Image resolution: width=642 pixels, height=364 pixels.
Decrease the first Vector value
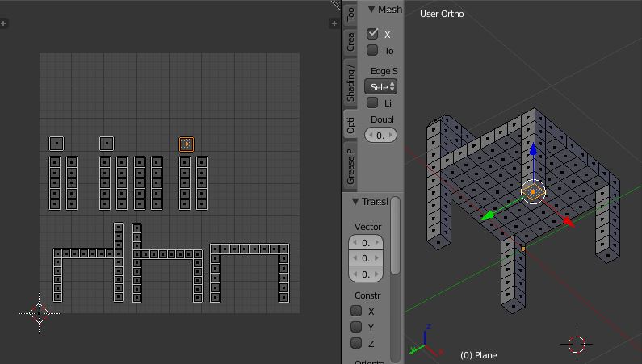click(x=355, y=242)
